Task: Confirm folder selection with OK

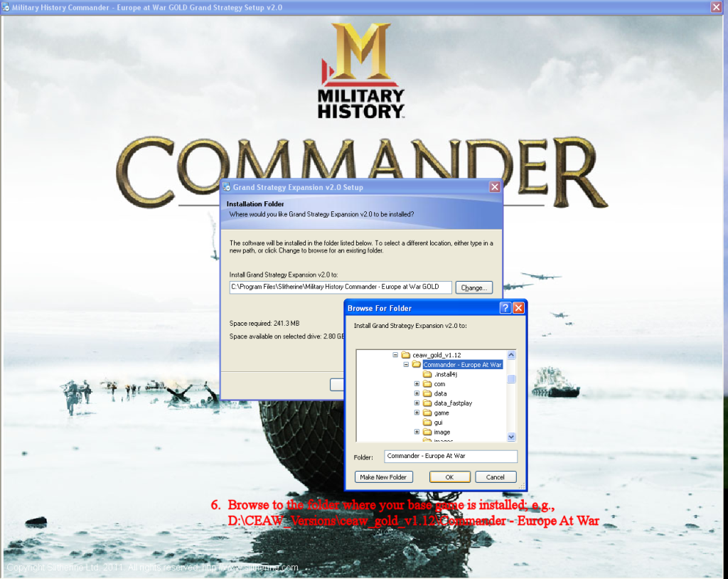Action: 449,477
